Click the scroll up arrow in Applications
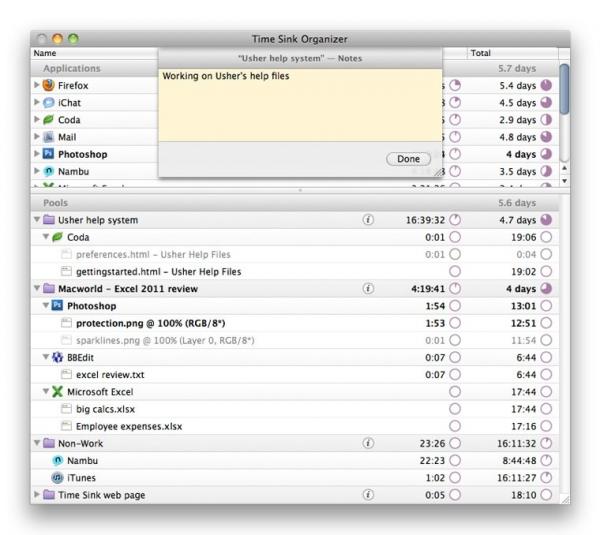Screen dimensions: 600x535 564,168
